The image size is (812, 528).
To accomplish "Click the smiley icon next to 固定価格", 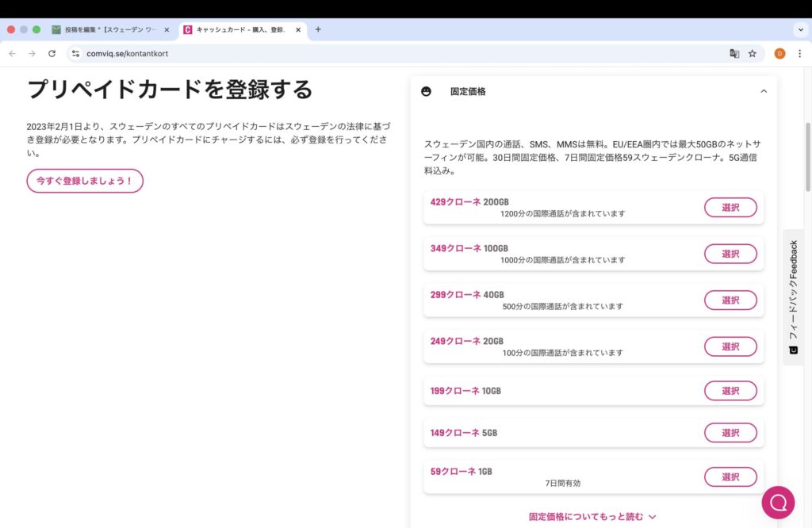I will coord(426,91).
